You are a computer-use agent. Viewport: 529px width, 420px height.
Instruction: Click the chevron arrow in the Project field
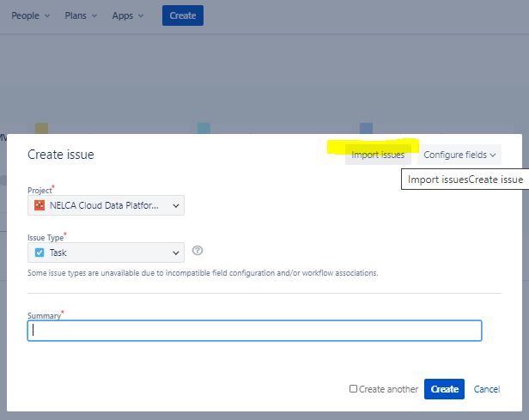(176, 205)
